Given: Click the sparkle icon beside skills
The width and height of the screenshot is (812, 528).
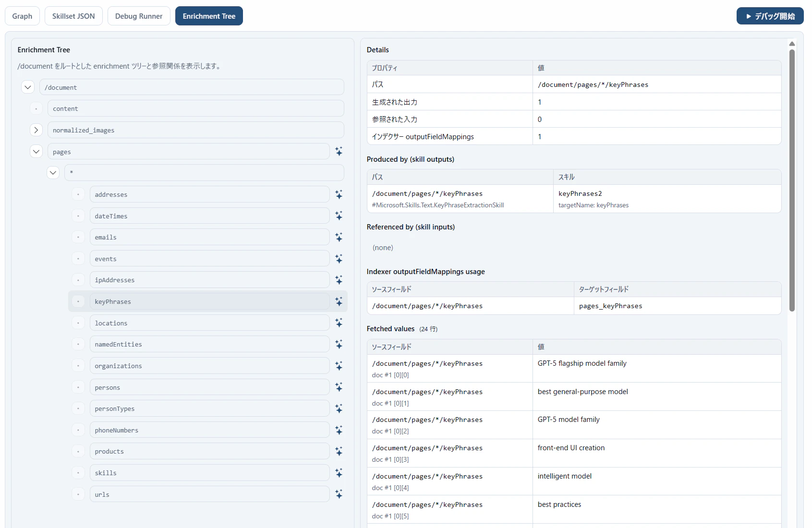Looking at the screenshot, I should (339, 473).
